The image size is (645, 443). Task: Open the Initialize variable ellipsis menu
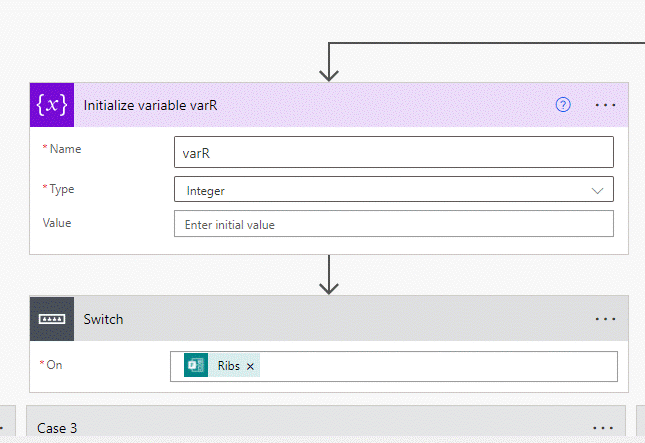[x=605, y=104]
